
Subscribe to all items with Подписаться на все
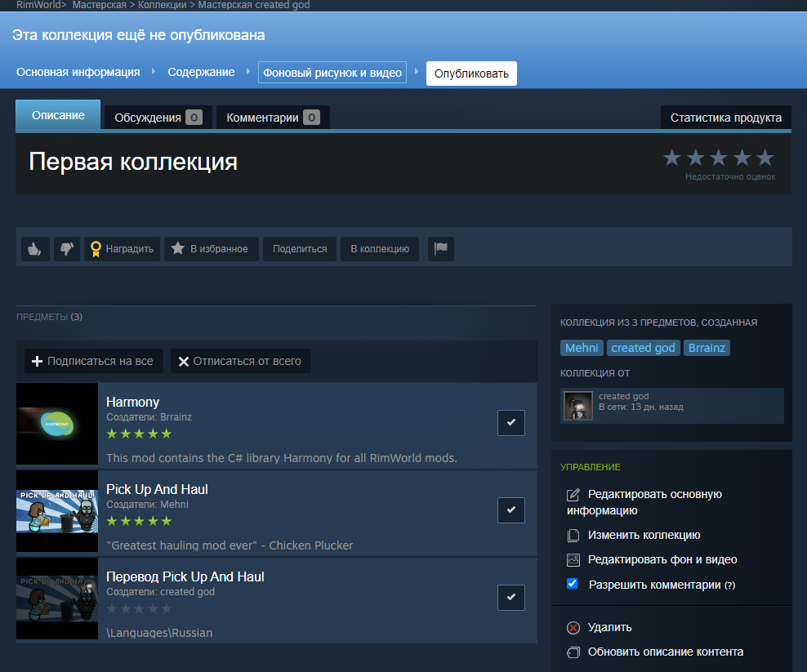[x=94, y=361]
